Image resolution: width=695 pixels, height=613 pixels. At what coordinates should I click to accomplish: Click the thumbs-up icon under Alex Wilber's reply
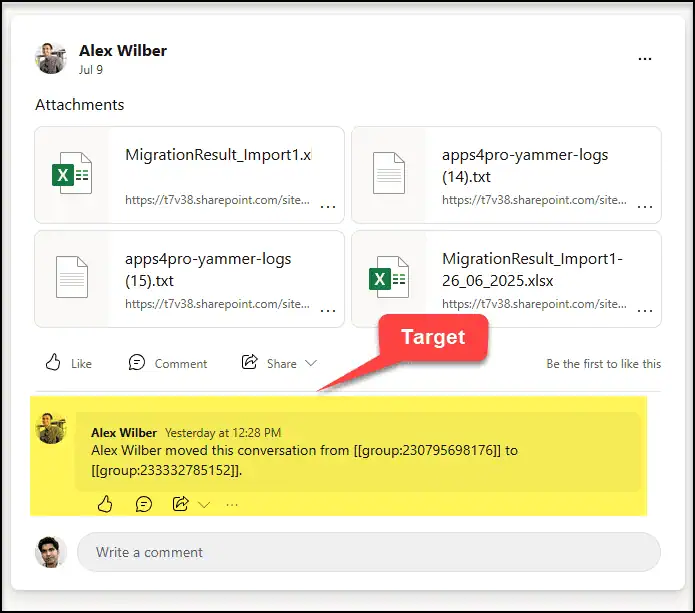[x=106, y=504]
